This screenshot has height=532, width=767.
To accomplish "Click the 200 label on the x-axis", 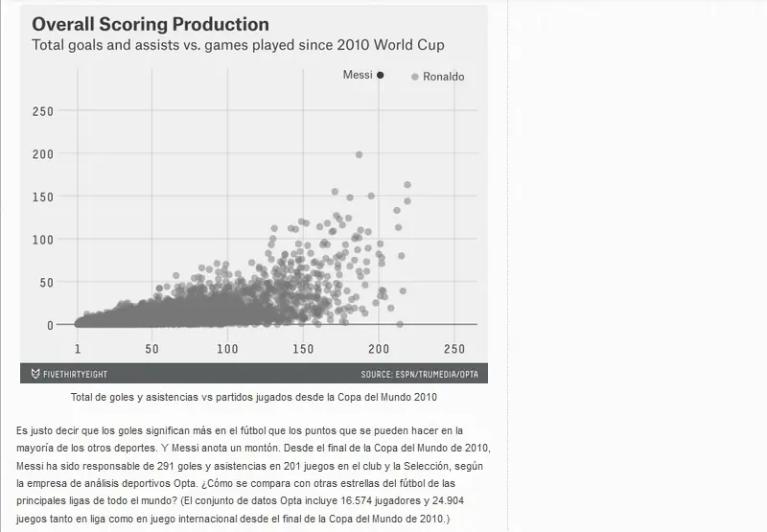I will point(379,349).
